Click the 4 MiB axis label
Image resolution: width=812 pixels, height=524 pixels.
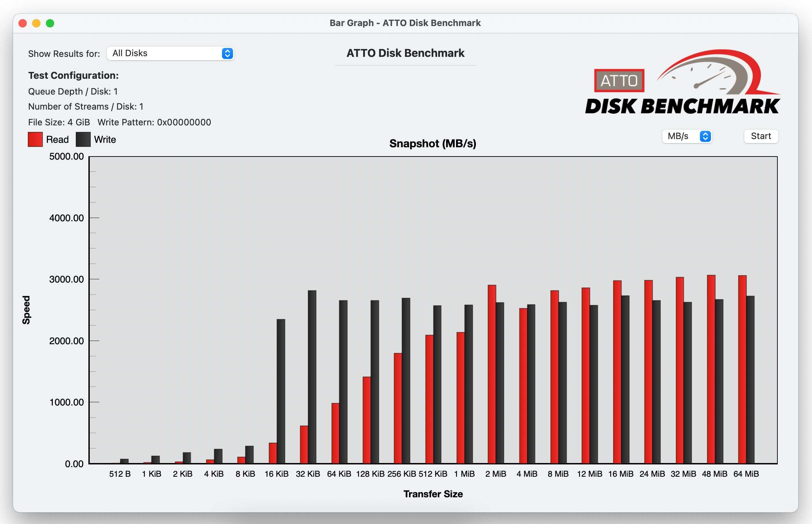[527, 474]
